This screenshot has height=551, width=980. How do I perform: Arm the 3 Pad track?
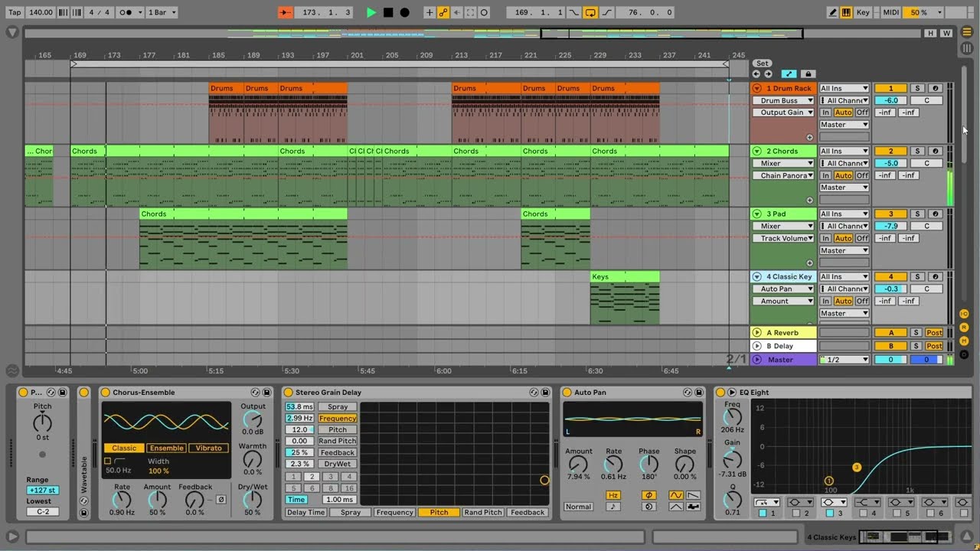(935, 214)
